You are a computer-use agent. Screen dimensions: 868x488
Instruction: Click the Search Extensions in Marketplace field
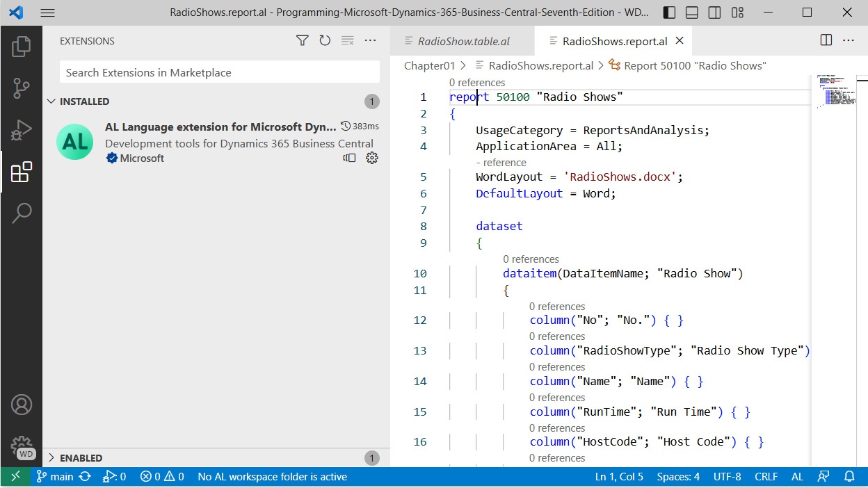pos(220,72)
